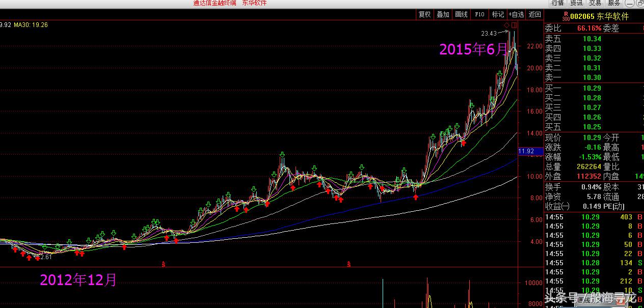Click the 委比 value 66.16%
The height and width of the screenshot is (308, 644).
pyautogui.click(x=589, y=29)
